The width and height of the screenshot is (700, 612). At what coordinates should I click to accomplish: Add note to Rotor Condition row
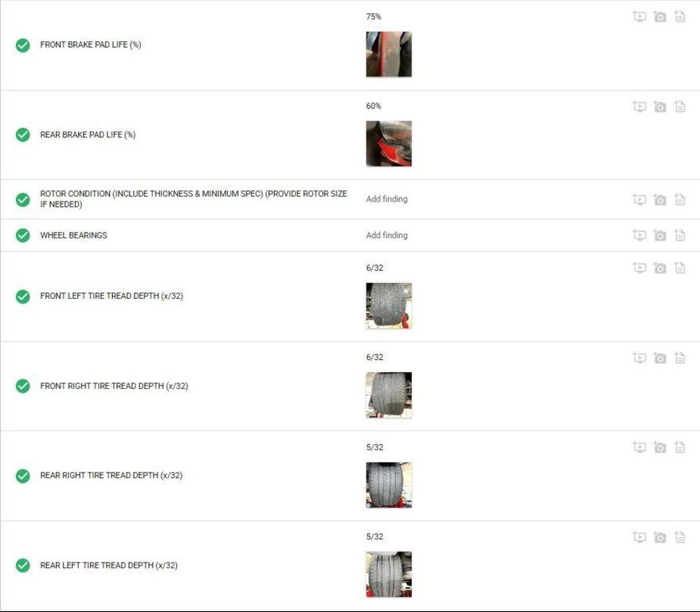click(680, 199)
